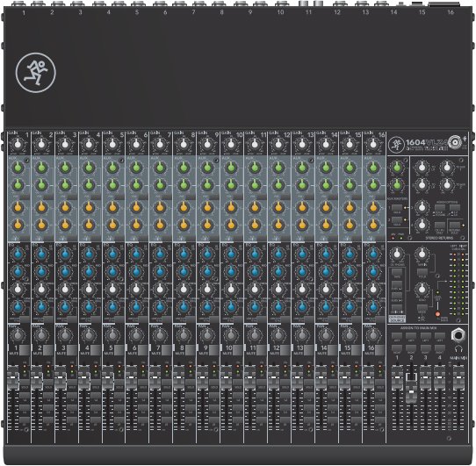Solo Aux Send 2 master
Screen dimensions: 476x466
397,219
